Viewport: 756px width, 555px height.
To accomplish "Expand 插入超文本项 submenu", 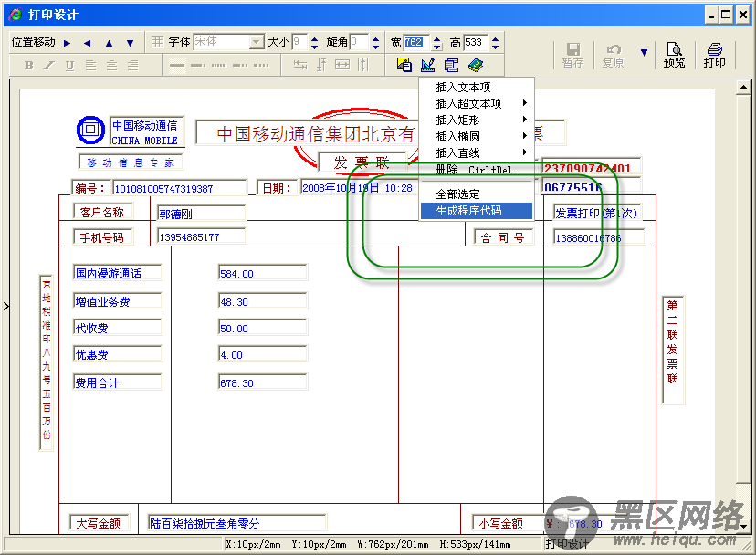I will tap(477, 104).
